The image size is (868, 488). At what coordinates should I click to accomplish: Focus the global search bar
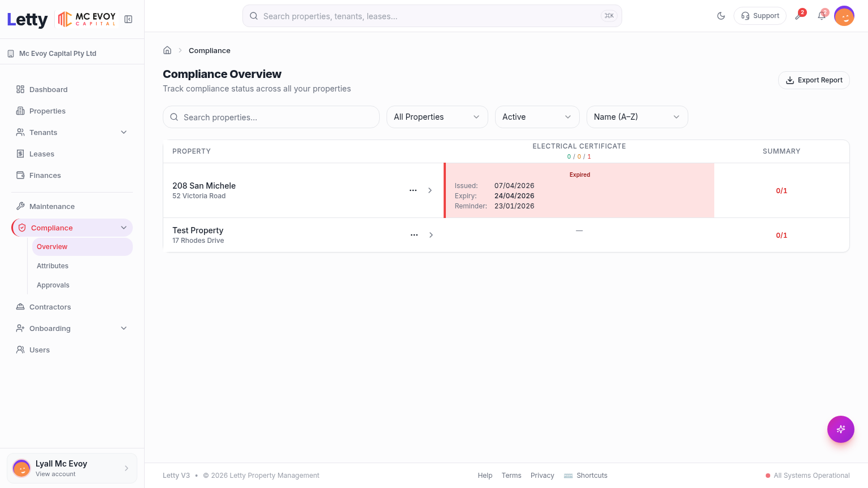[x=432, y=16]
